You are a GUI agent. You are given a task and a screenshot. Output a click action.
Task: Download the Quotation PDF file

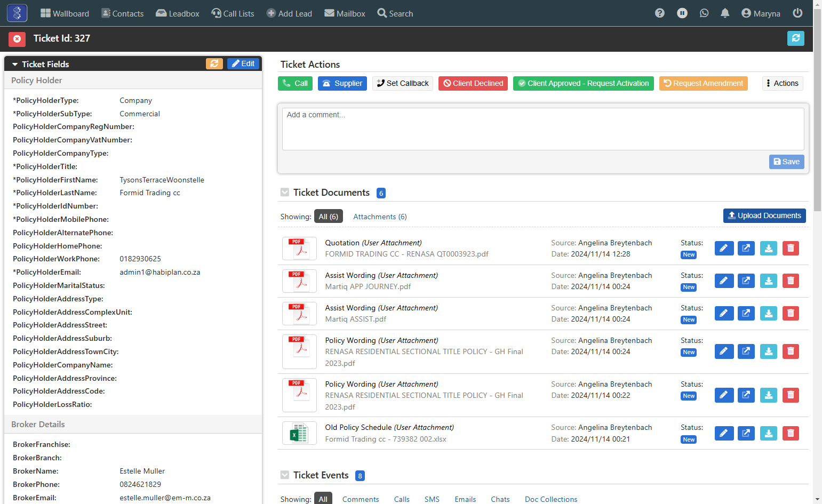click(769, 248)
